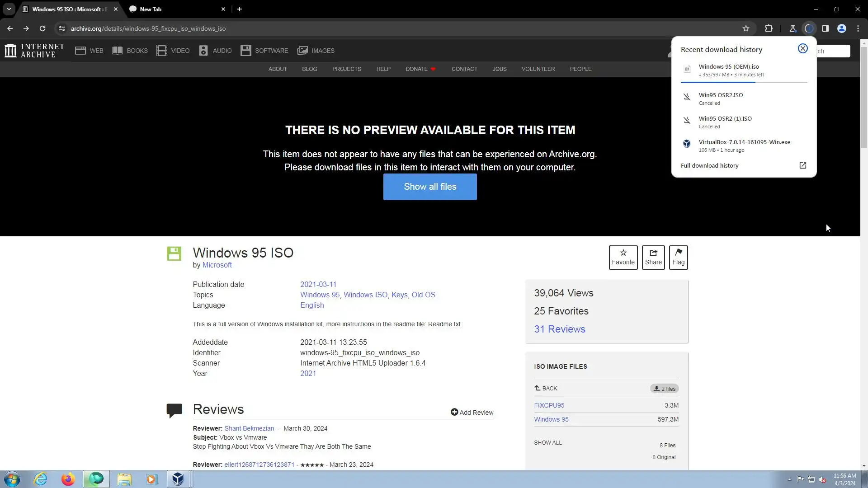Click the downloads progress icon in toolbar
The width and height of the screenshot is (868, 488).
[x=809, y=28]
